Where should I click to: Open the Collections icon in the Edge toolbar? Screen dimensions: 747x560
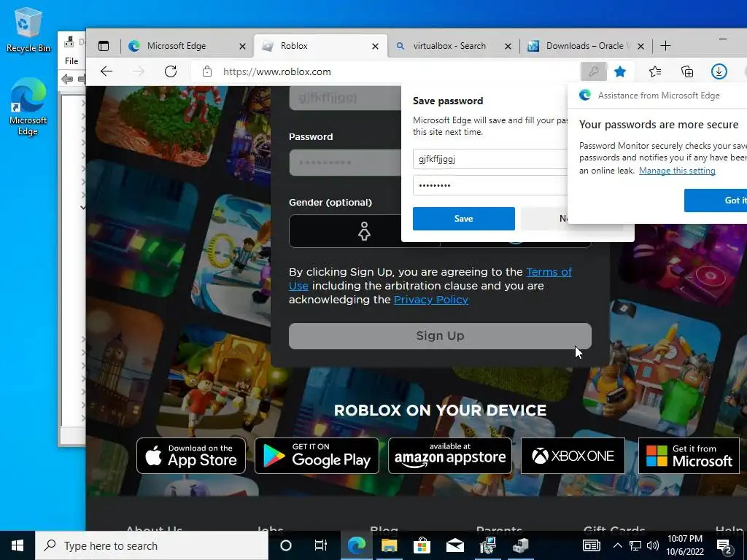(687, 72)
